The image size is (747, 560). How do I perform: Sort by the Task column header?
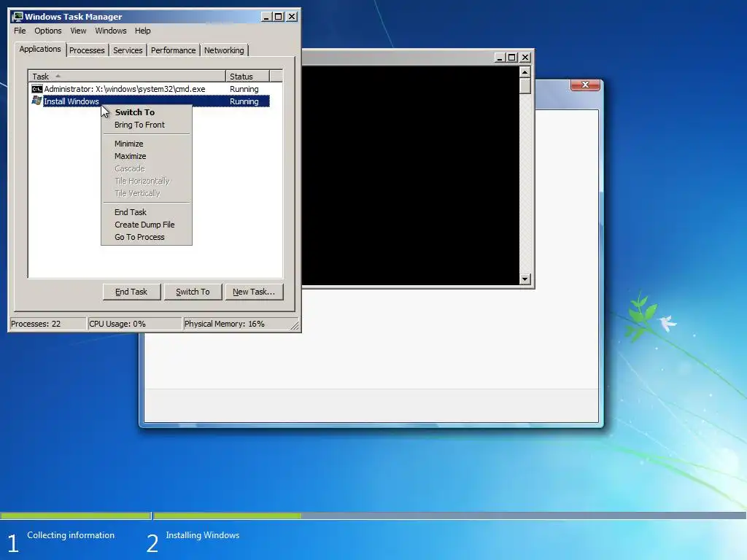(127, 76)
